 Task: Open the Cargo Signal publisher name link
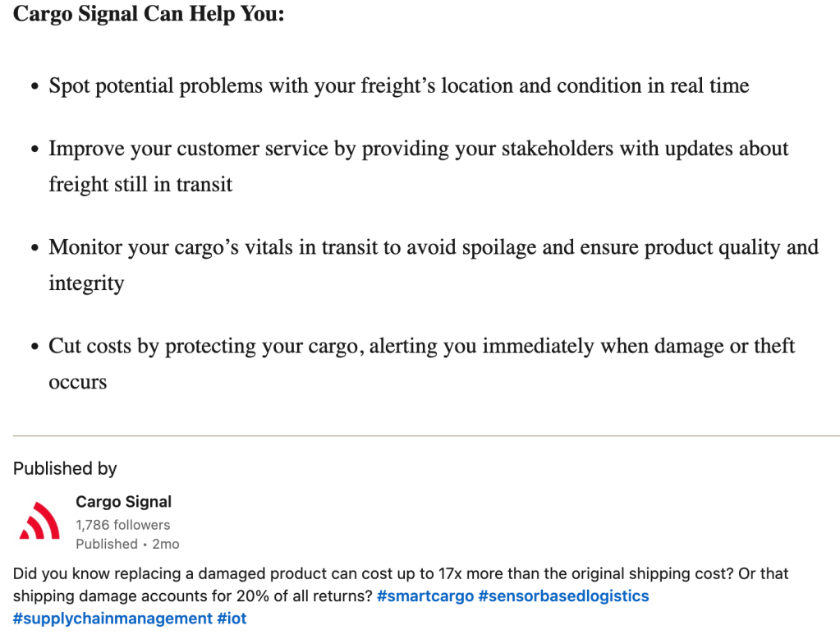tap(123, 502)
